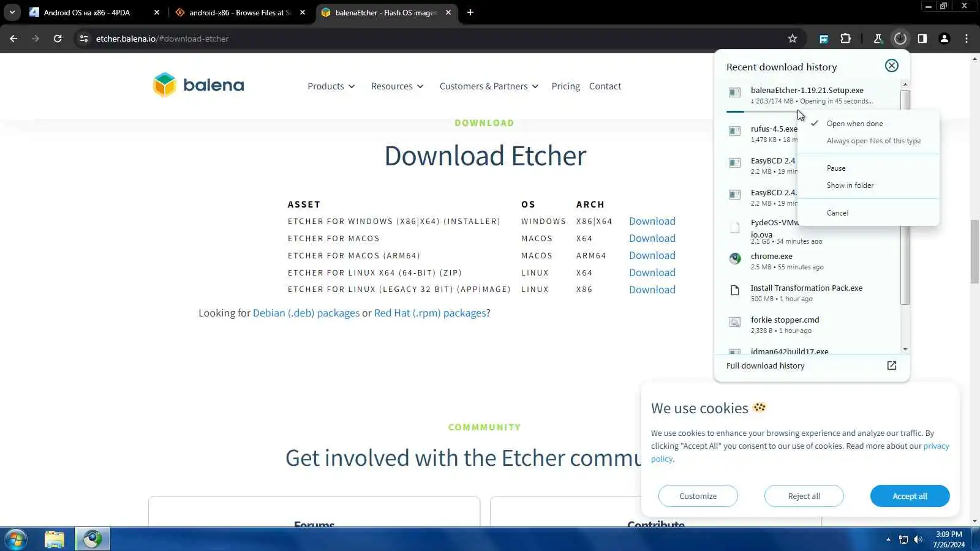Download Etcher for Windows installer
This screenshot has height=551, width=980.
point(652,221)
